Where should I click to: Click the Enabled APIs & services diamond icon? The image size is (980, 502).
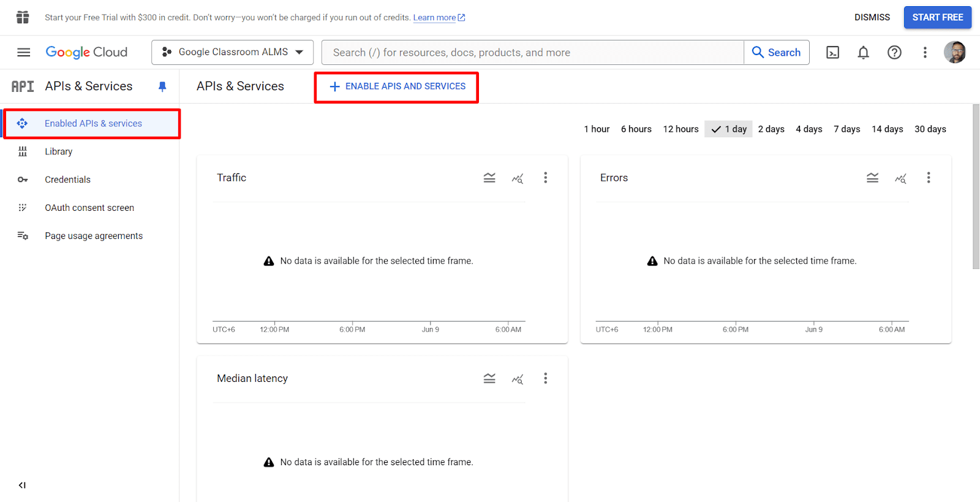22,123
